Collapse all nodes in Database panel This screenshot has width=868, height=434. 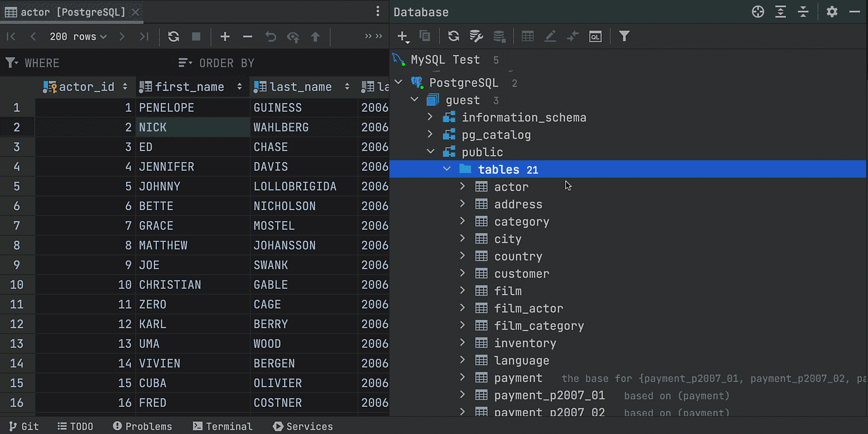(803, 12)
